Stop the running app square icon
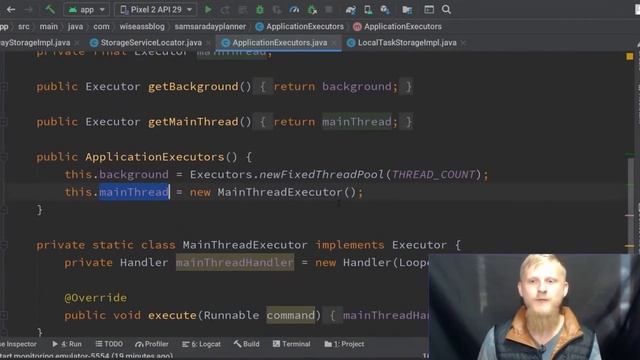Viewport: 640px width, 360px height. [329, 9]
